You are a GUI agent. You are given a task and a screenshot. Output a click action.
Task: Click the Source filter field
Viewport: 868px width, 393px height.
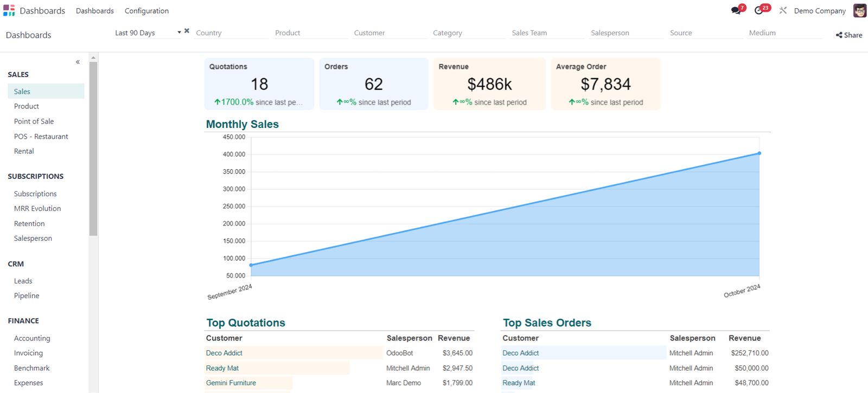(x=706, y=33)
